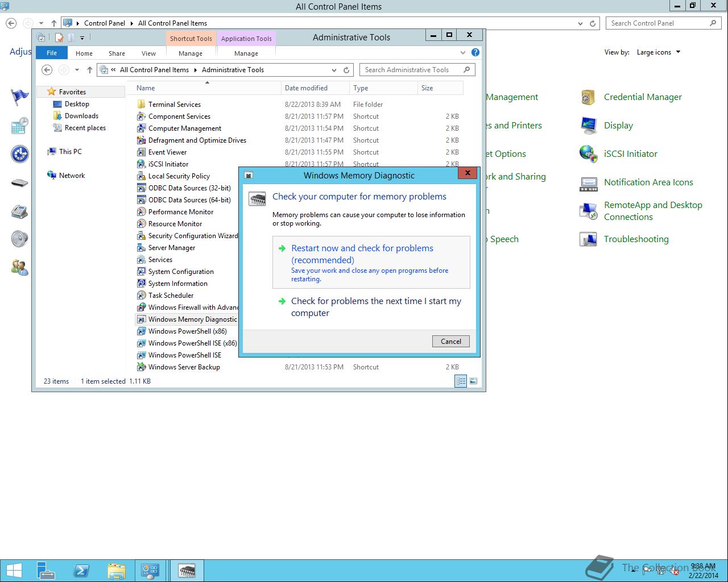Open the Share ribbon tab

(117, 53)
